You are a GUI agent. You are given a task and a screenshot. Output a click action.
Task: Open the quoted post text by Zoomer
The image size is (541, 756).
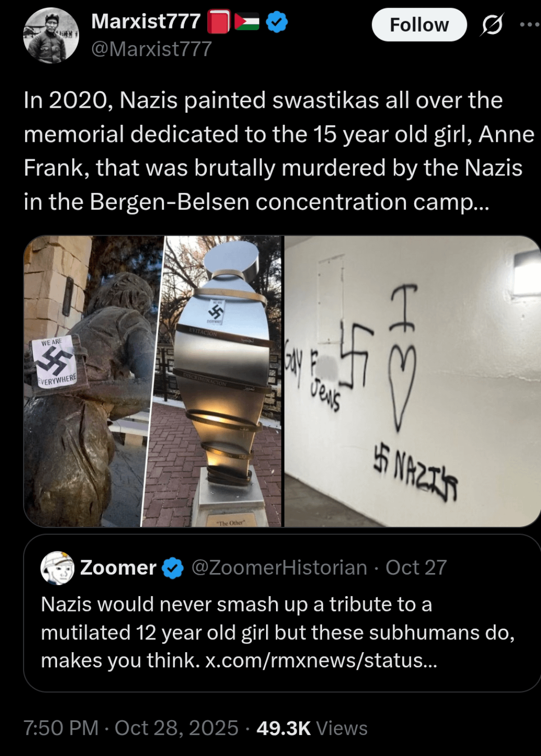click(x=278, y=633)
